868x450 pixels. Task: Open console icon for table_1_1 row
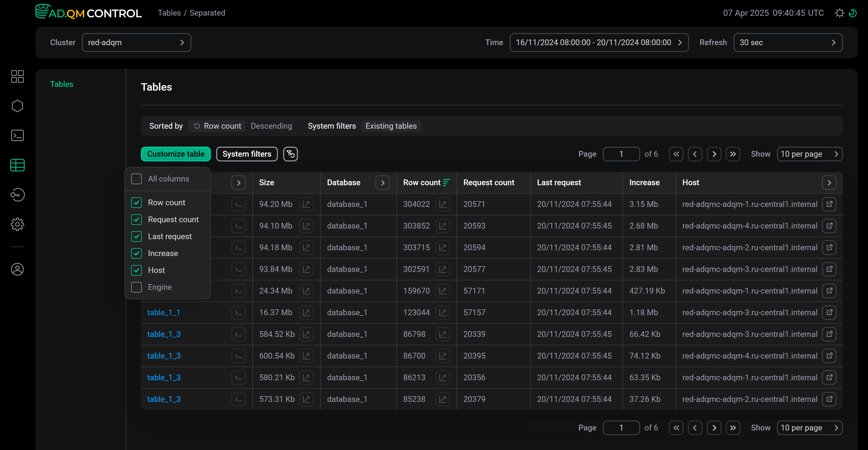tap(238, 313)
